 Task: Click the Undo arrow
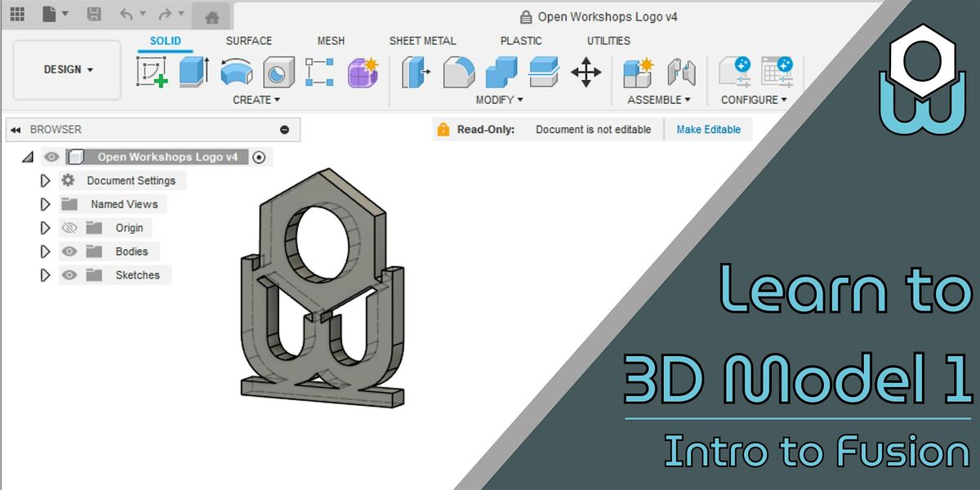[x=126, y=15]
